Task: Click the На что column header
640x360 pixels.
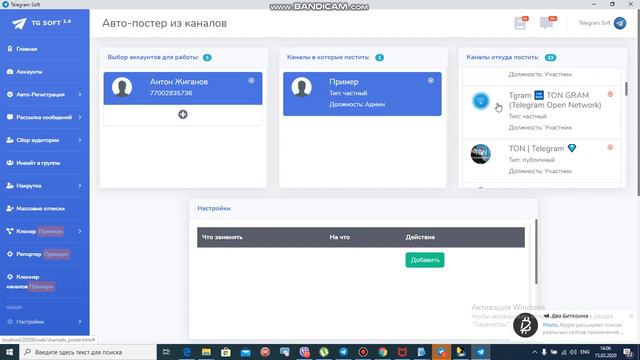Action: click(340, 237)
